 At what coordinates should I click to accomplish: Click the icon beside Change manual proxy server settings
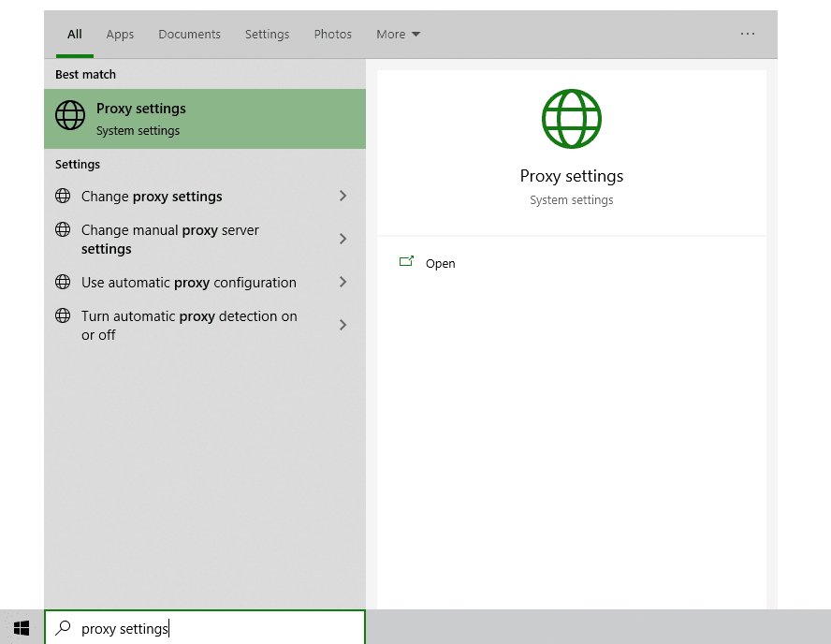click(63, 229)
